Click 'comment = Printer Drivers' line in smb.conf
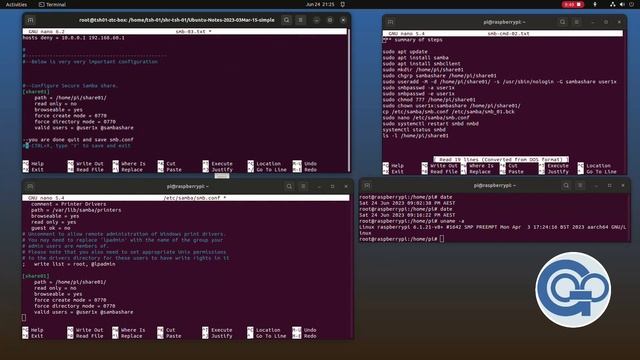 coord(69,204)
